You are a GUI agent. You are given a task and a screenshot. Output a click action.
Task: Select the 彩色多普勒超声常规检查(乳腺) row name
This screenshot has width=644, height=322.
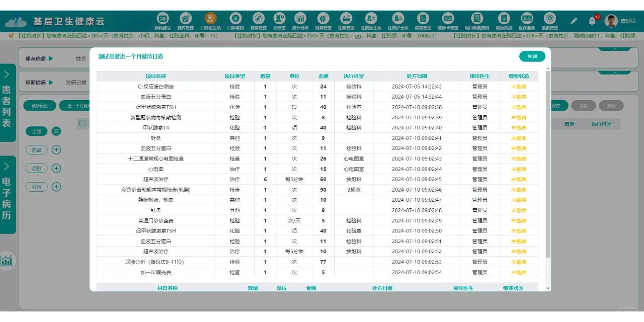(155, 190)
